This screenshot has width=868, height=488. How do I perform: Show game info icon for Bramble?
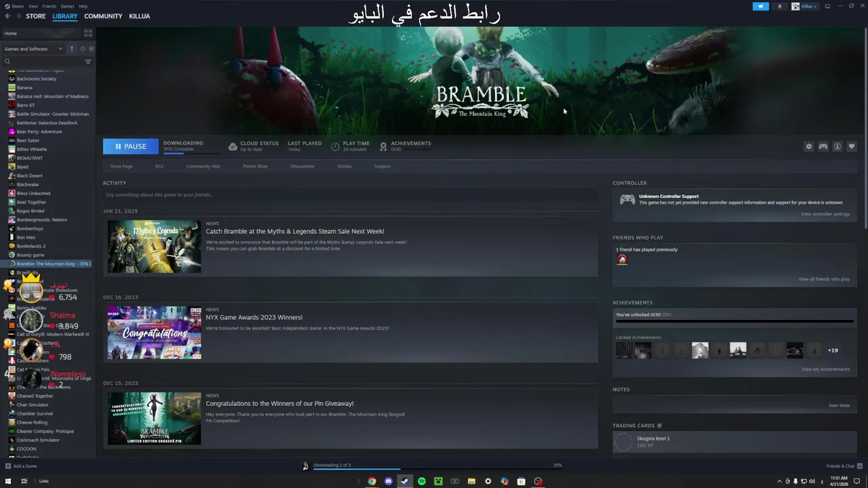coord(837,146)
